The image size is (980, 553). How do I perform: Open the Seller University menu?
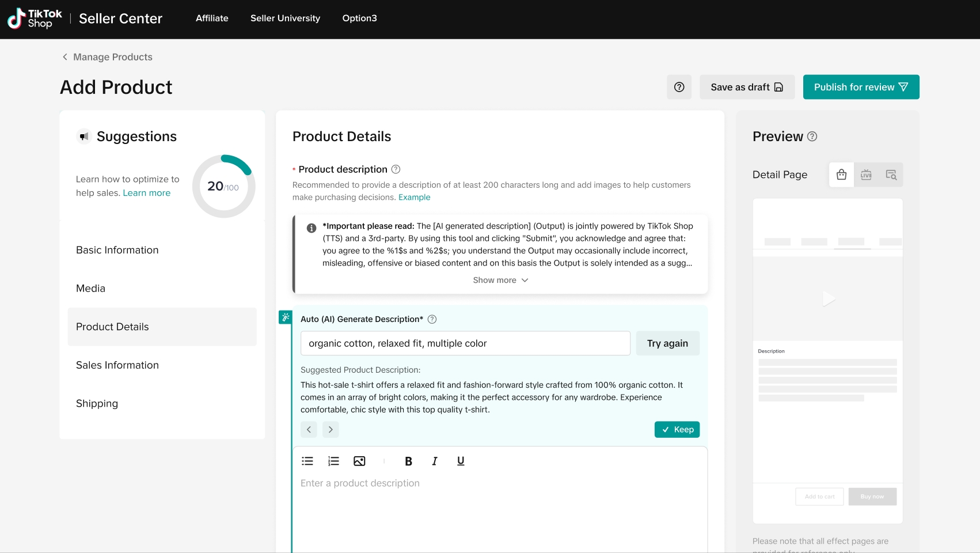(285, 18)
